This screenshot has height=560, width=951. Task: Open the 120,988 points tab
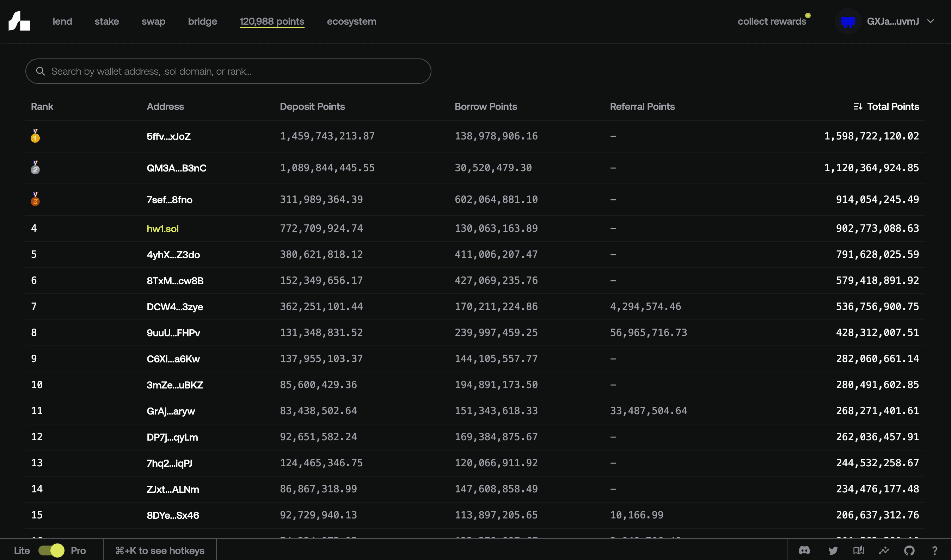click(x=272, y=21)
